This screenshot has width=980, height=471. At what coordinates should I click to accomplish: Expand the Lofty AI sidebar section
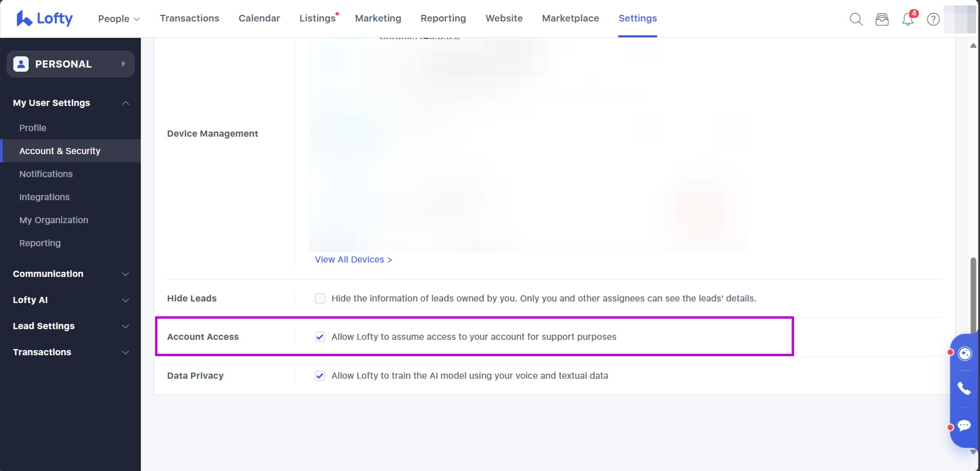coord(71,300)
